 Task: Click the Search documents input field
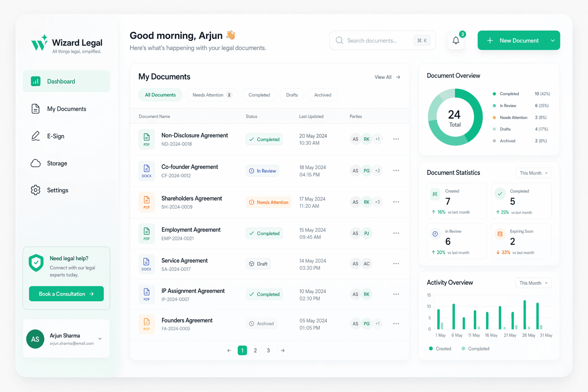382,41
